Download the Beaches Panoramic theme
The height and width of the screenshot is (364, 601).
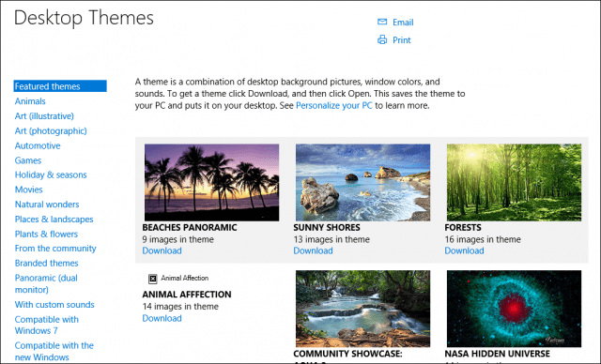pyautogui.click(x=162, y=250)
